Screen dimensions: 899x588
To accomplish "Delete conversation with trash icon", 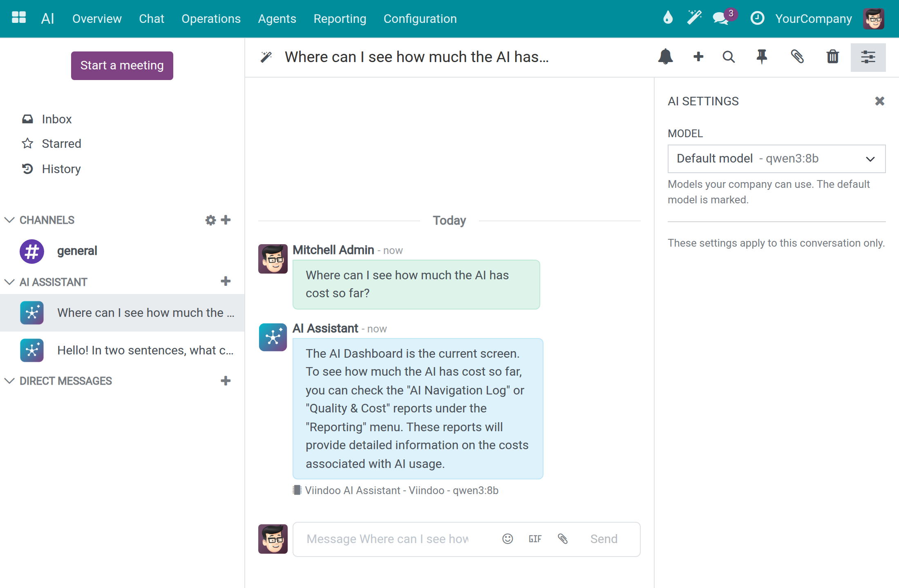I will 832,57.
